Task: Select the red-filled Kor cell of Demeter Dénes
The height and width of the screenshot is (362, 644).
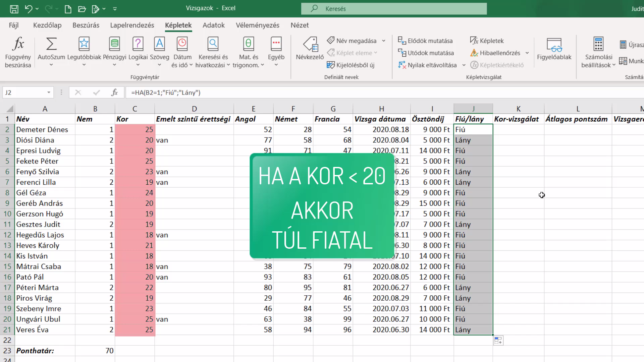Action: click(x=135, y=130)
